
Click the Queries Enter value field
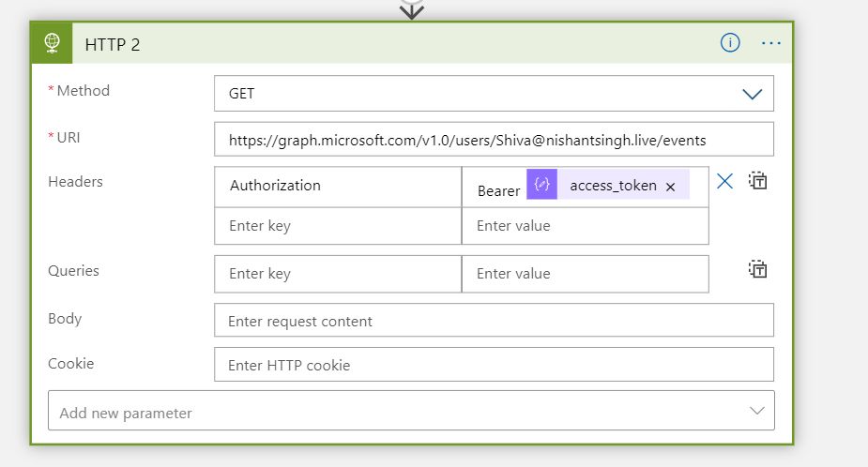[x=586, y=274]
